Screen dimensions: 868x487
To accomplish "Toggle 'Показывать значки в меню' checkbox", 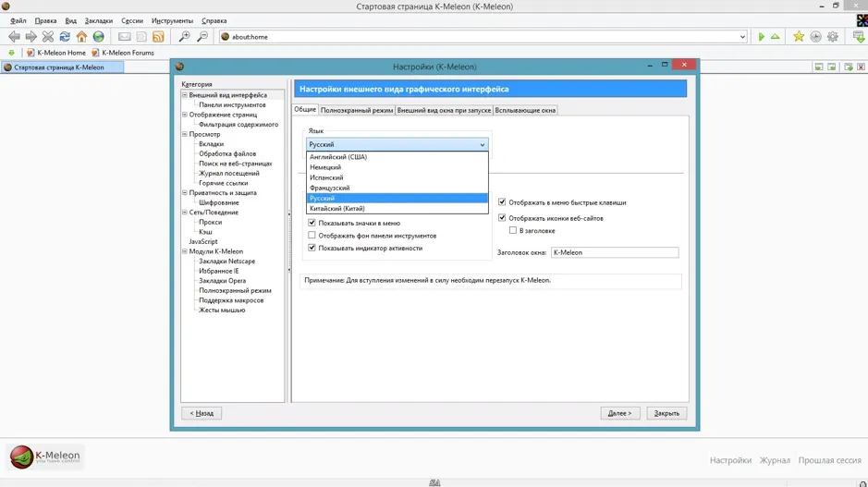I will tap(312, 223).
